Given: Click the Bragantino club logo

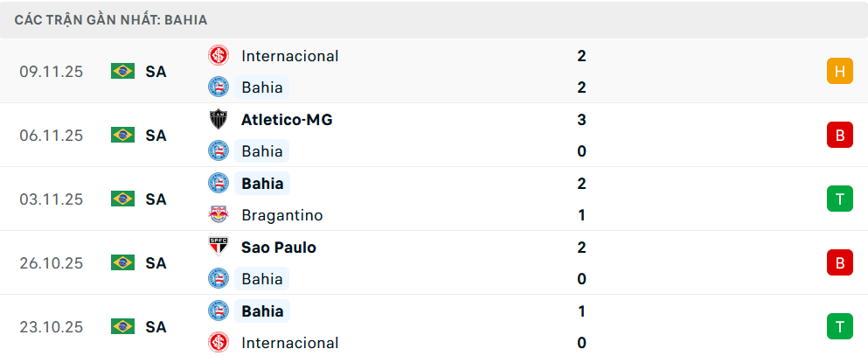Looking at the screenshot, I should tap(218, 215).
